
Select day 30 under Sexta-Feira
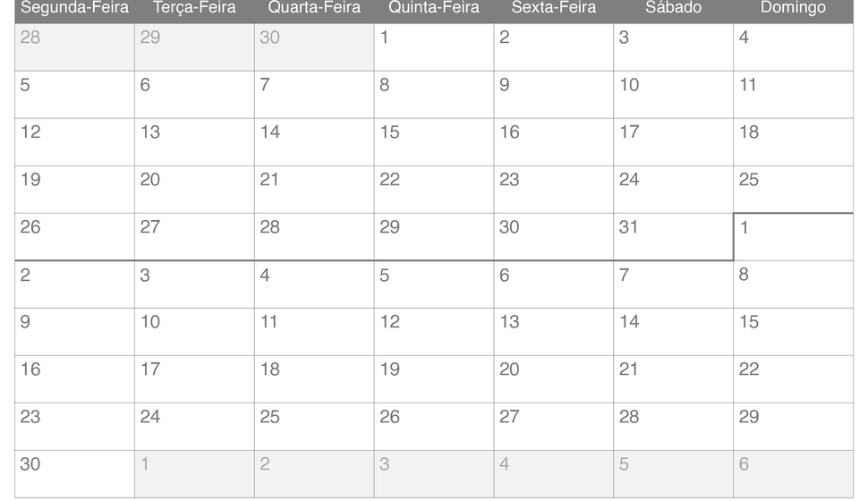tap(554, 237)
